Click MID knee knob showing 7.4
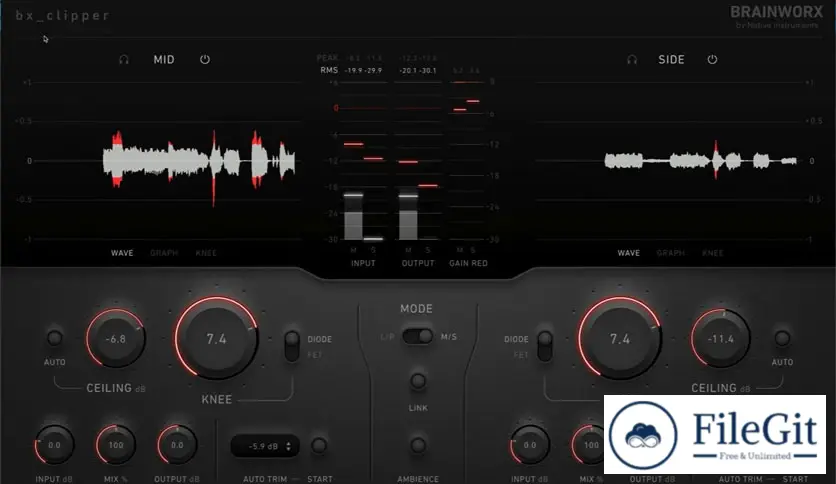This screenshot has height=484, width=836. tap(216, 338)
